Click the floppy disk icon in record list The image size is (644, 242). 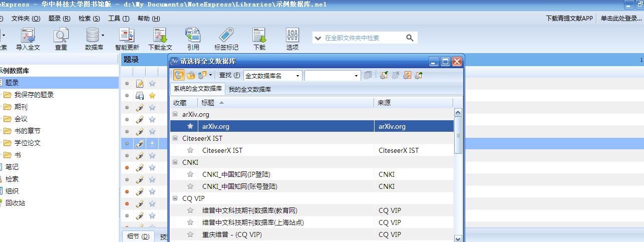140,95
